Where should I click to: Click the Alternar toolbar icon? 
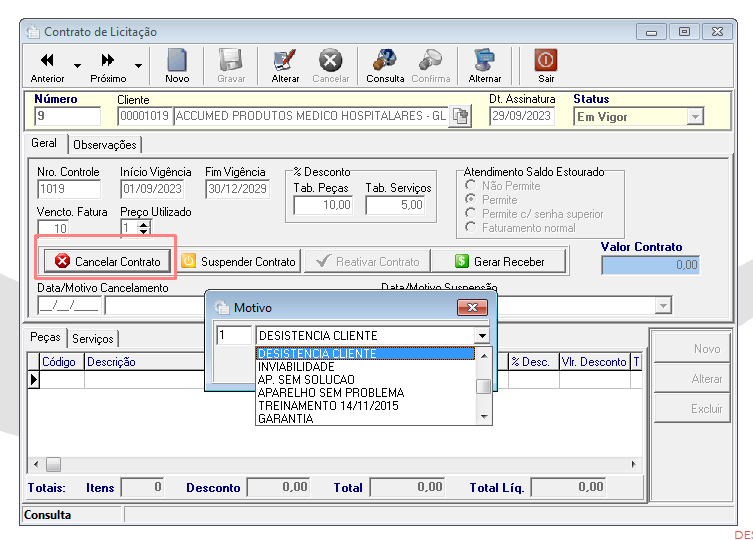[x=485, y=66]
